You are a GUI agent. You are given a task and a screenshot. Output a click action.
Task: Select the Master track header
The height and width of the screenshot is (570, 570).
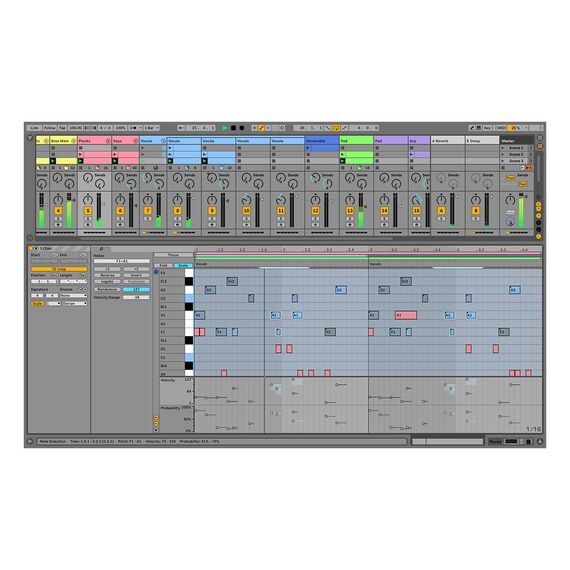[516, 141]
